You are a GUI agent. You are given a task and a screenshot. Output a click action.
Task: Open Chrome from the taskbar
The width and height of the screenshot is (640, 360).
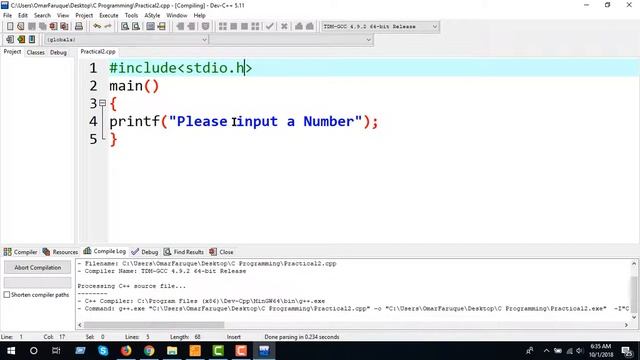(149, 351)
